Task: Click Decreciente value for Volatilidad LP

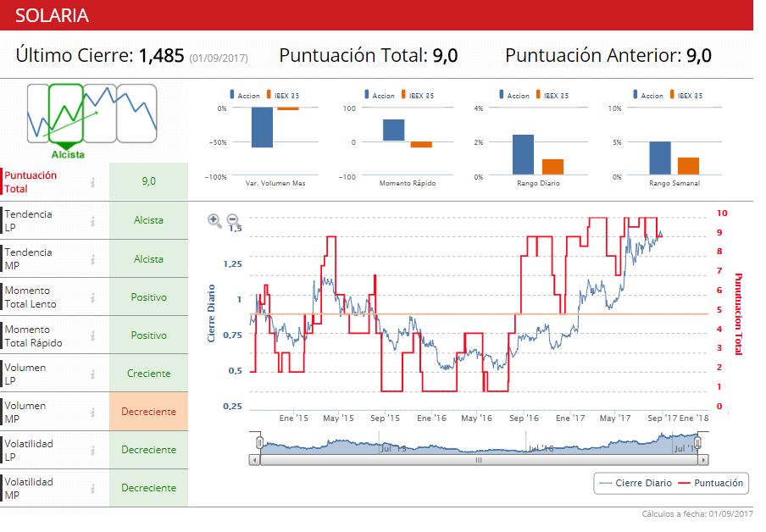Action: pyautogui.click(x=148, y=450)
